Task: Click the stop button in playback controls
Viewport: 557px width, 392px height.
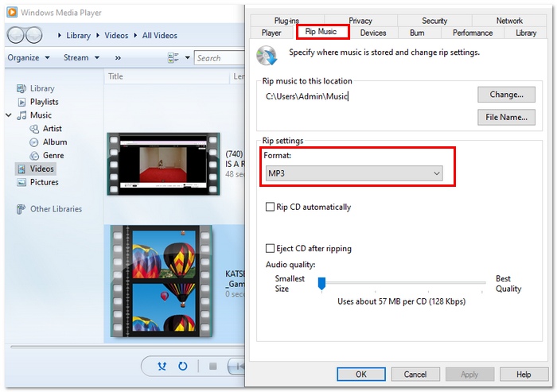Action: (213, 366)
